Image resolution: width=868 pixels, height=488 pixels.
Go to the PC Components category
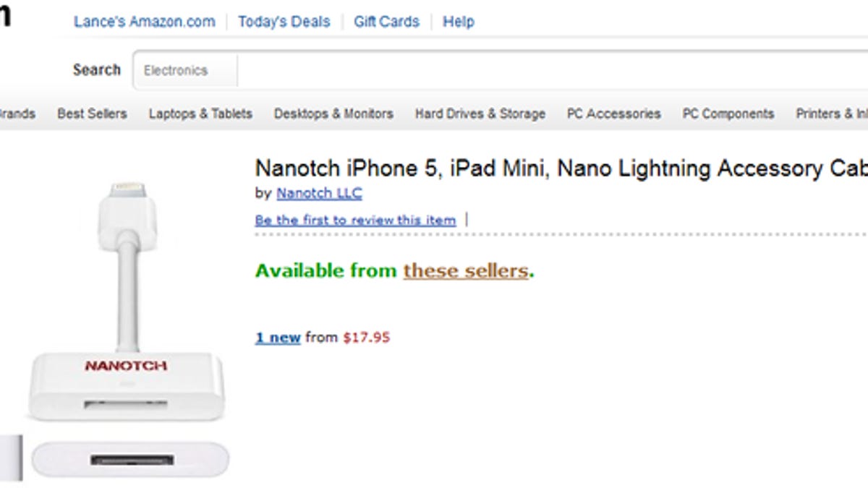tap(728, 114)
